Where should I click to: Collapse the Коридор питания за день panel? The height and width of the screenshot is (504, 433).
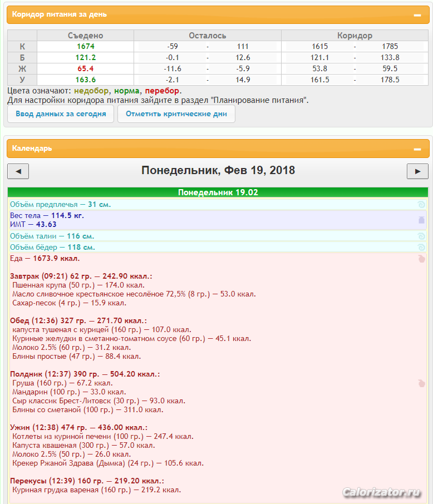(x=417, y=15)
